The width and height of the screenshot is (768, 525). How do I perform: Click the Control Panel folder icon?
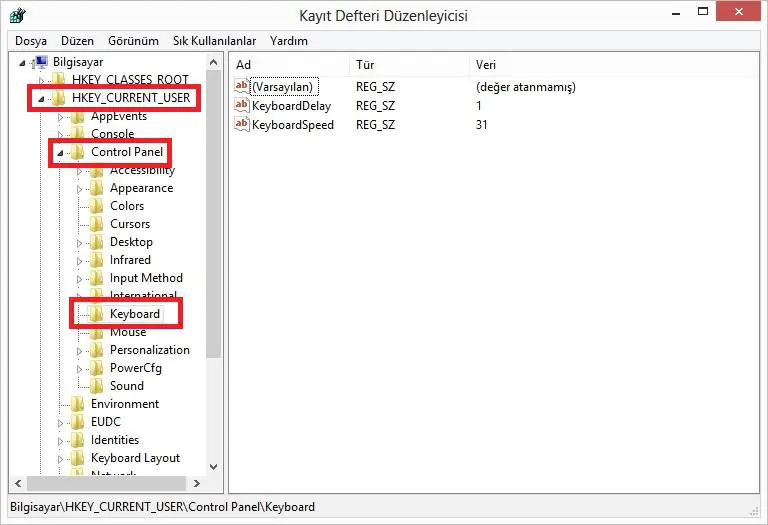click(77, 152)
